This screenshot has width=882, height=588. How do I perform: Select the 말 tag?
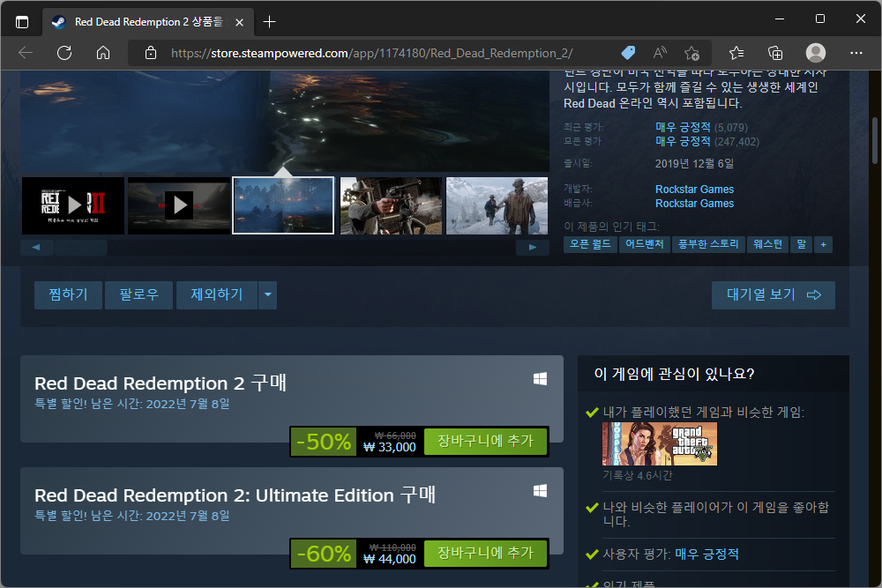(802, 244)
